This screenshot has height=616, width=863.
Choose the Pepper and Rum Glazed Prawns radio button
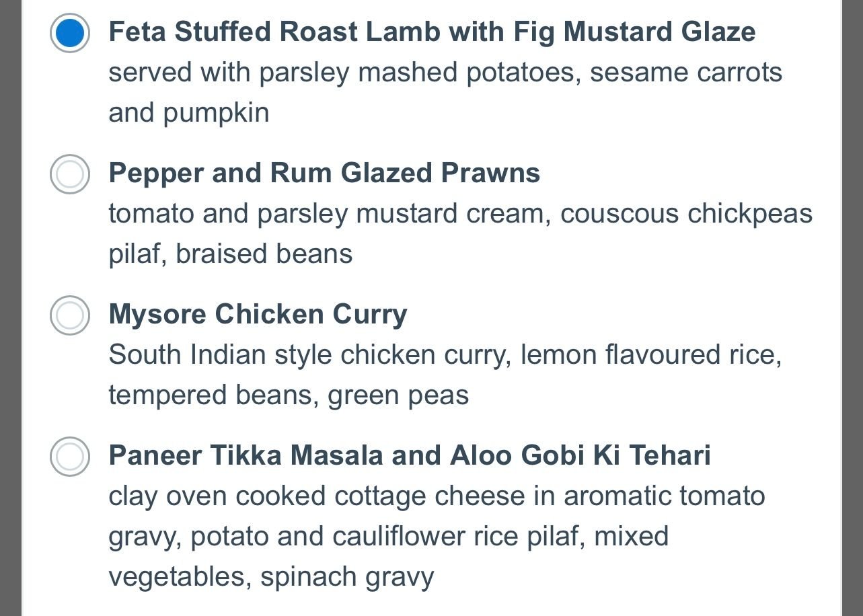[x=70, y=174]
